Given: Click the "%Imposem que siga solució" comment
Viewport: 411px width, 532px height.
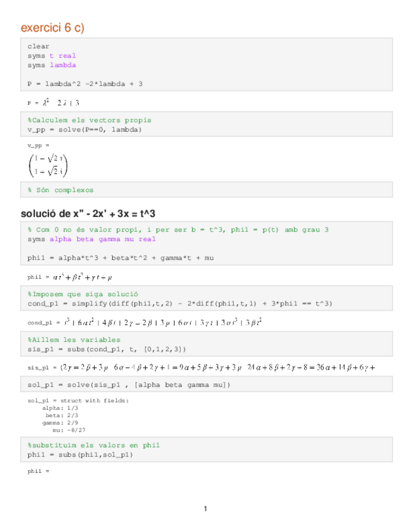Looking at the screenshot, I should coord(83,294).
